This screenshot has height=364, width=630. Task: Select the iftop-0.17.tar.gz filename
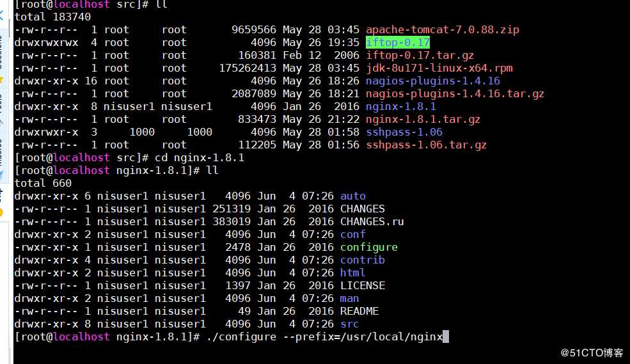pyautogui.click(x=420, y=56)
